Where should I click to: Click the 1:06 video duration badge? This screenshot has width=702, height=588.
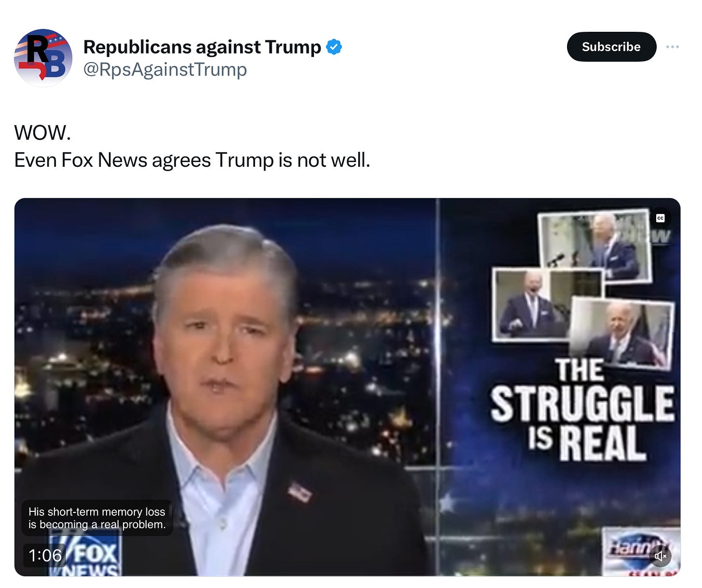[x=45, y=555]
